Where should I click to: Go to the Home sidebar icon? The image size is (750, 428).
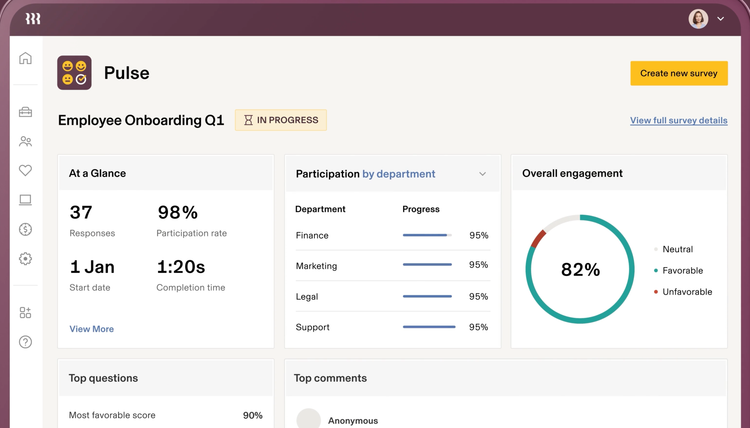coord(26,59)
